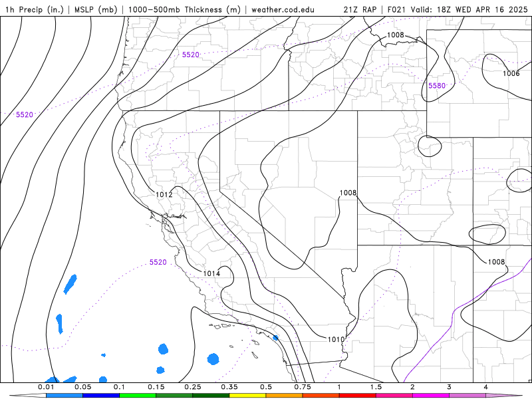Click the purple 5580 thickness label
Viewport: 532px width, 399px height.
[437, 86]
